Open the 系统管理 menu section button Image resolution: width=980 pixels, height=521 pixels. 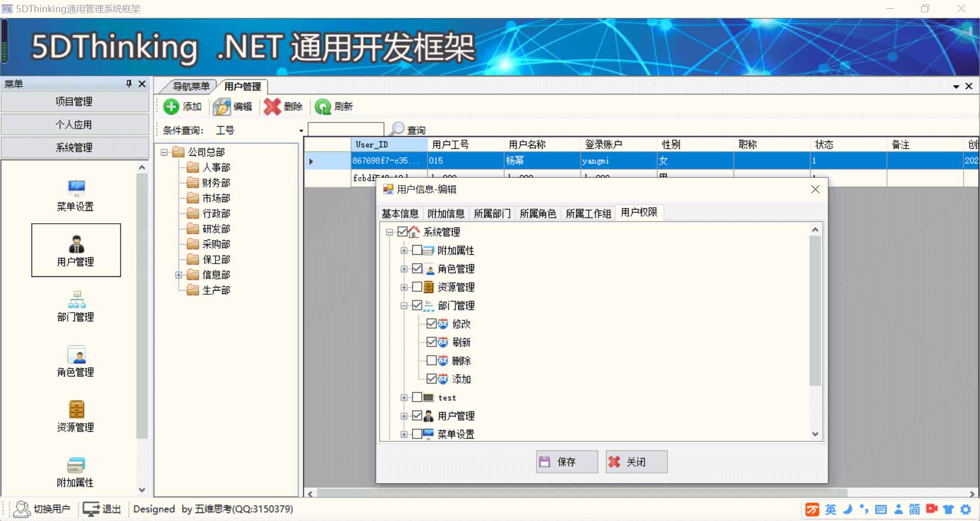[75, 148]
